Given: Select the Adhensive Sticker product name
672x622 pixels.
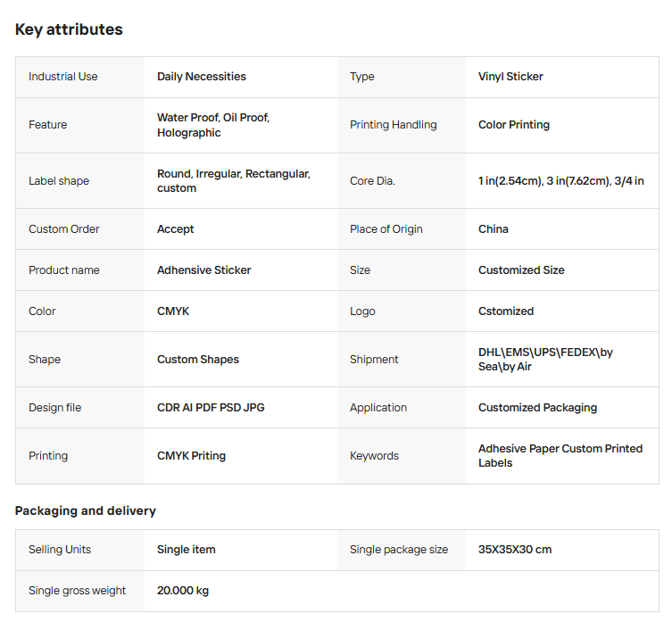Looking at the screenshot, I should click(x=204, y=270).
